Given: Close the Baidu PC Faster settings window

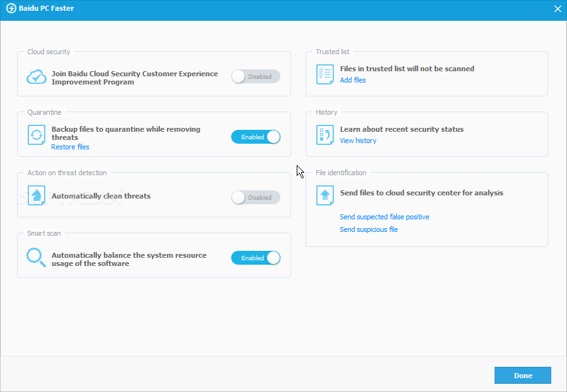Looking at the screenshot, I should (x=558, y=9).
